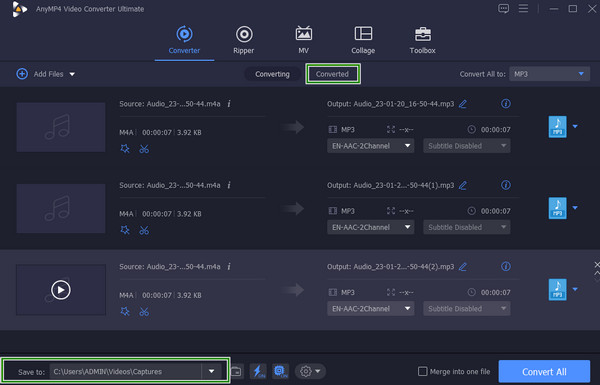Cut the second audio file with scissors

[x=144, y=230]
